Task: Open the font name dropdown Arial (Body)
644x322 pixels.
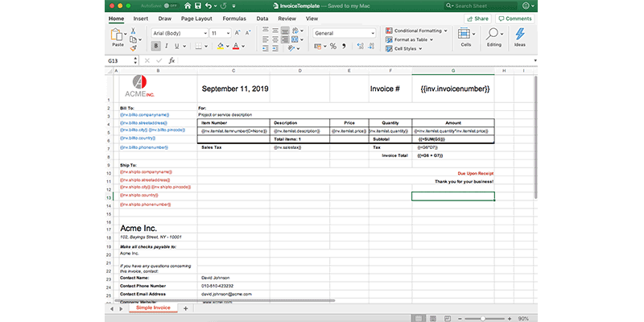Action: click(180, 33)
